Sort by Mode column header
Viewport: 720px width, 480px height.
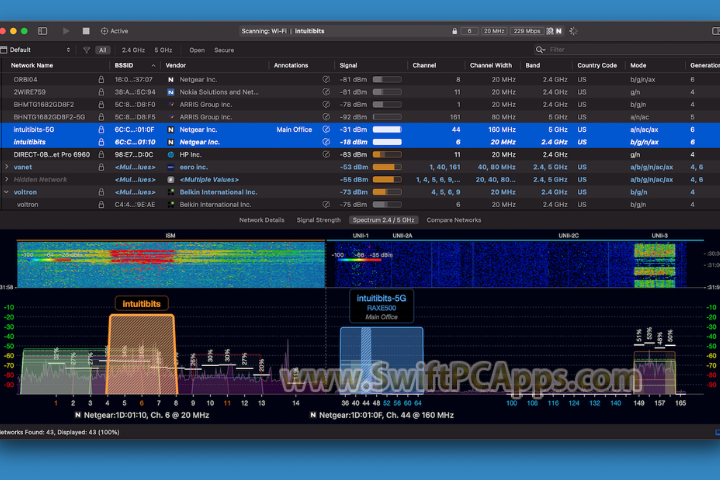(638, 65)
